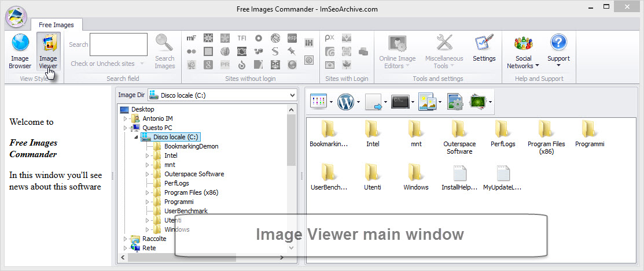Click the image with gear settings icon
The image size is (644, 271).
point(455,102)
